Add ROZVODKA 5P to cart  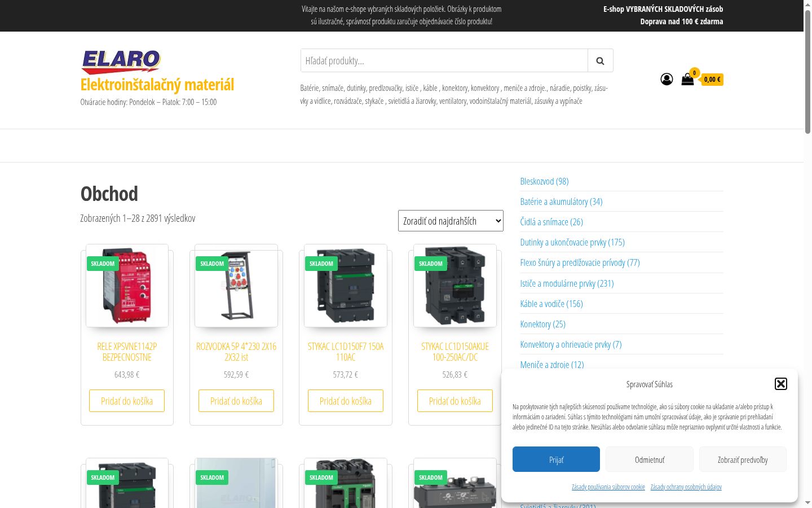pyautogui.click(x=236, y=401)
